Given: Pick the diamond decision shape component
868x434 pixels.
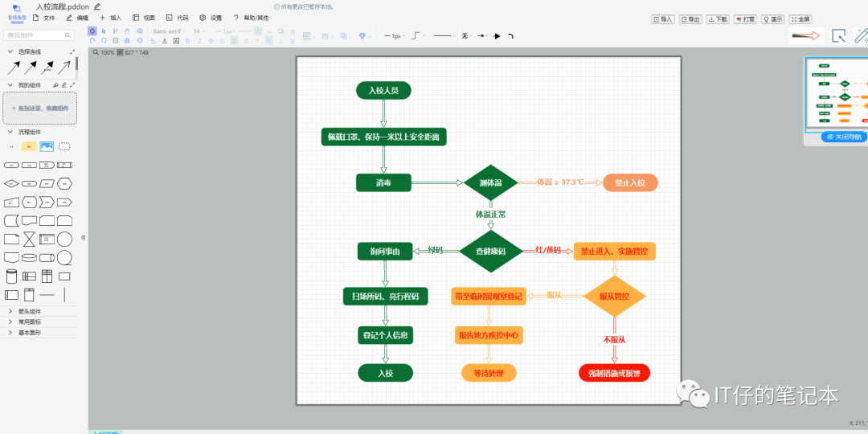Looking at the screenshot, I should (x=11, y=183).
